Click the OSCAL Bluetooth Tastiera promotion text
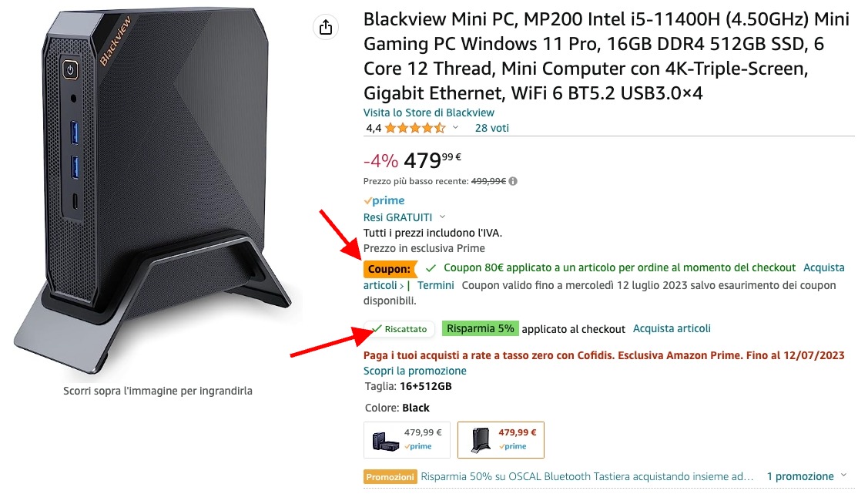This screenshot has height=494, width=868. pyautogui.click(x=587, y=476)
